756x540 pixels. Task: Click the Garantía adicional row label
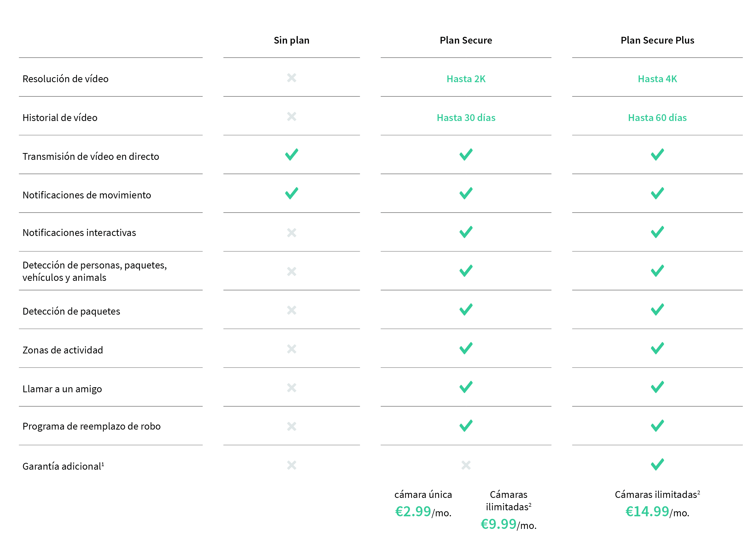point(63,466)
